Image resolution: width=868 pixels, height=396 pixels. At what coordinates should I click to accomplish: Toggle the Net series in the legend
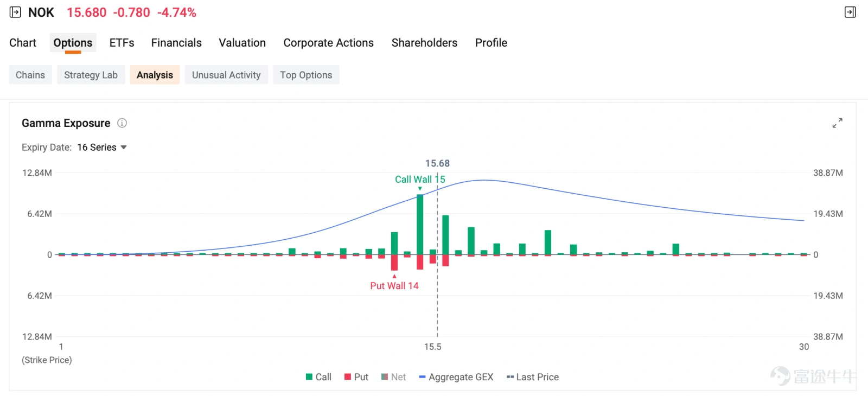pos(393,377)
